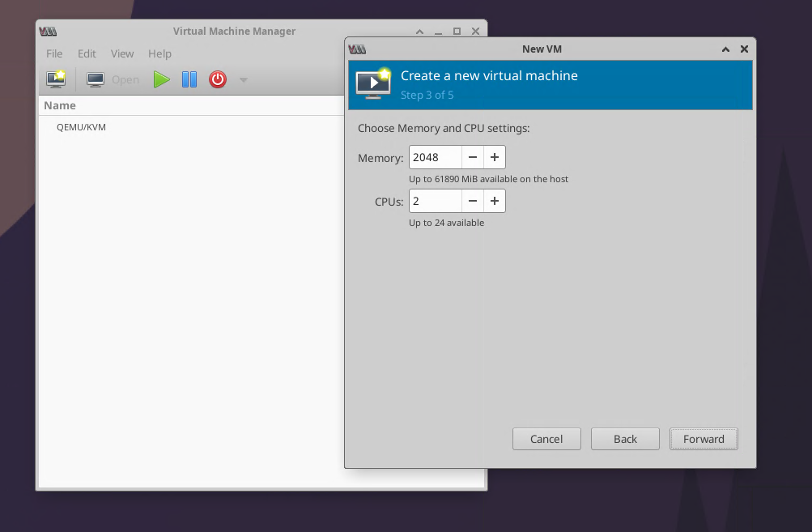Click the Open console monitor icon
This screenshot has height=532, width=812.
click(x=96, y=79)
